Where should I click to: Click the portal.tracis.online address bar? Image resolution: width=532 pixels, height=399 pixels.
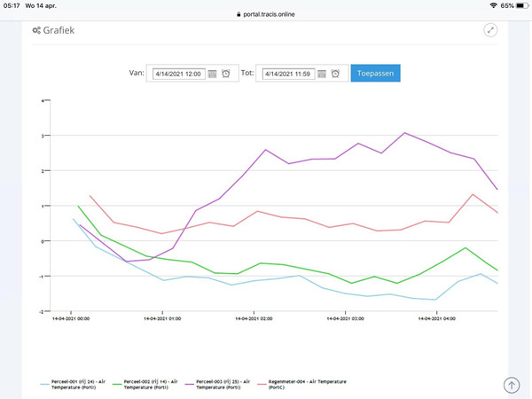(x=266, y=15)
